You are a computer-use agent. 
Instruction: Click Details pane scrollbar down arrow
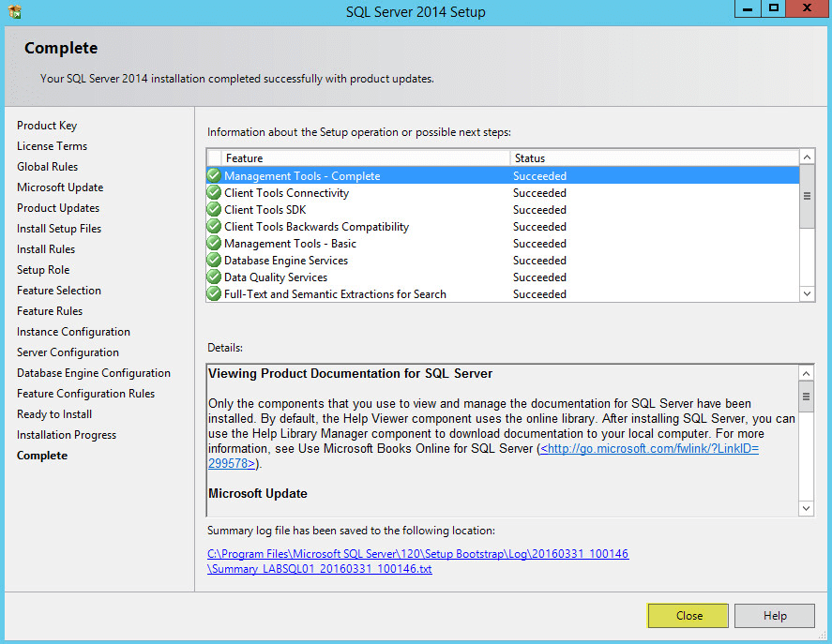pyautogui.click(x=806, y=508)
